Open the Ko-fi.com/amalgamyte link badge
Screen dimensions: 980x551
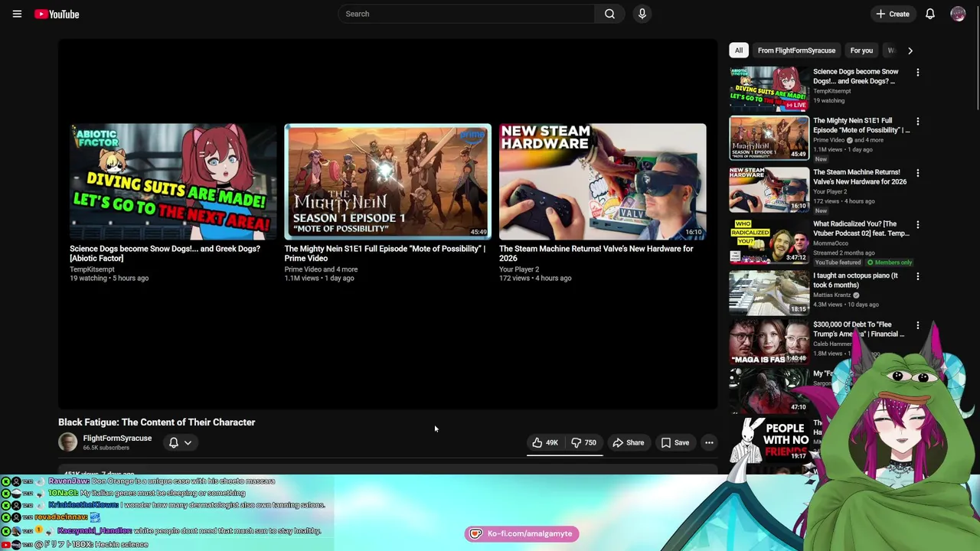pos(521,533)
